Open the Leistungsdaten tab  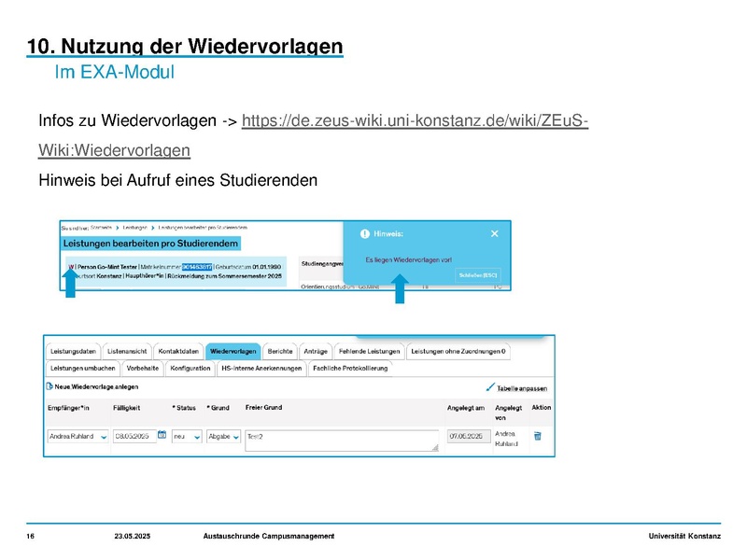tap(74, 352)
